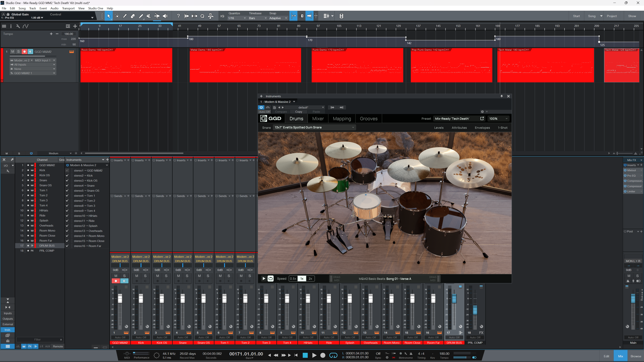The height and width of the screenshot is (362, 644).
Task: Click the Preset export icon in GGD
Action: coord(482,118)
